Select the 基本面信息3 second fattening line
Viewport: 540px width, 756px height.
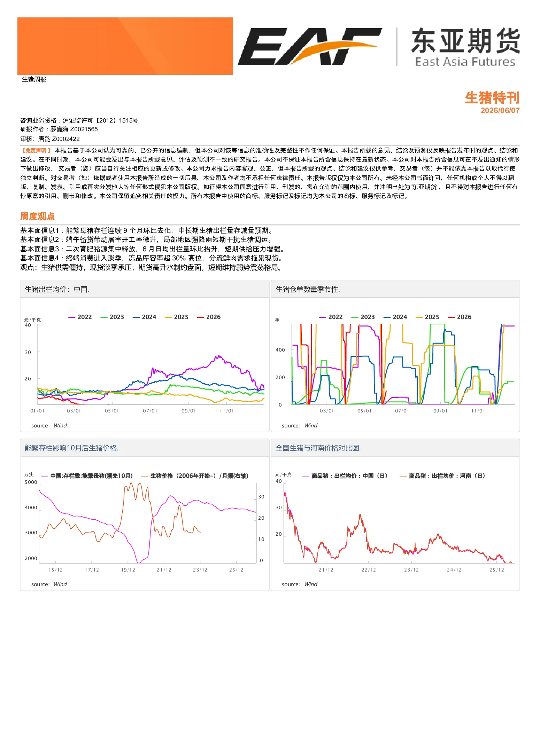(153, 249)
